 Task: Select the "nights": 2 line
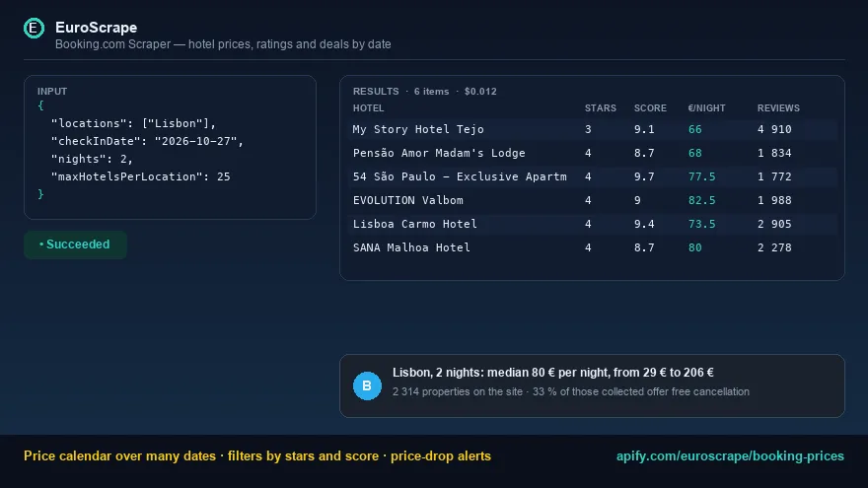point(92,159)
